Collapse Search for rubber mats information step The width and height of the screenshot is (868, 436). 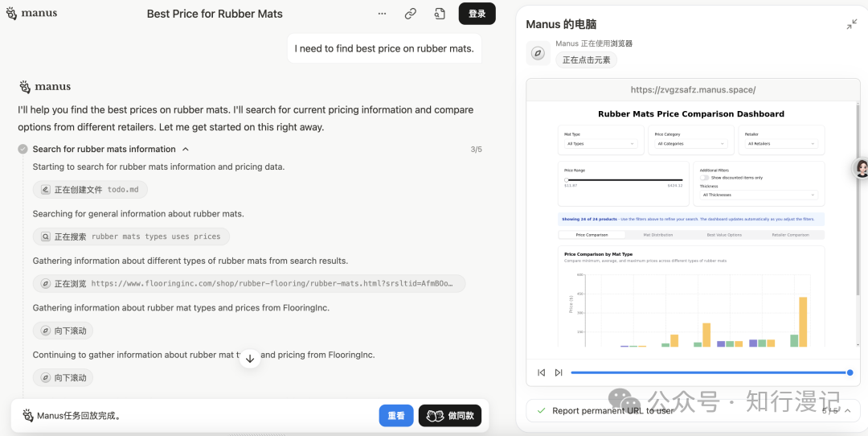pos(186,149)
